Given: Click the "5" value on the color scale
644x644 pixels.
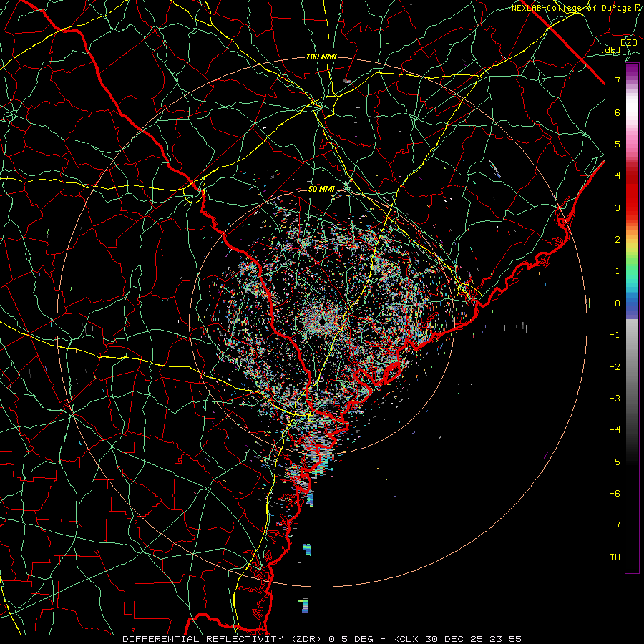Looking at the screenshot, I should click(618, 144).
